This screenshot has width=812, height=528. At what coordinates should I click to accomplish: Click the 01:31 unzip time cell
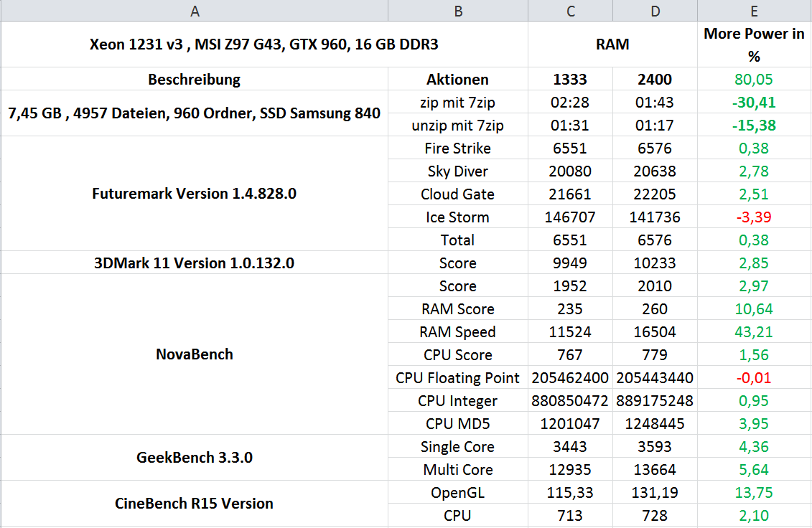coord(570,126)
